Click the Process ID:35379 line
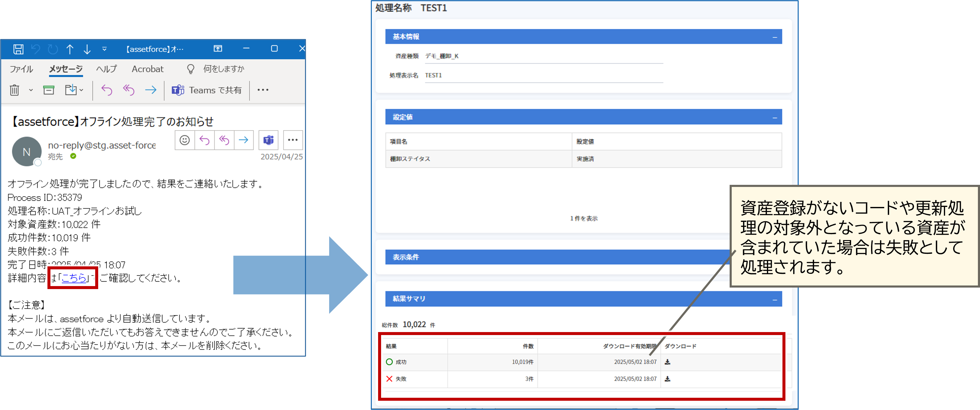This screenshot has width=980, height=410. tap(45, 198)
